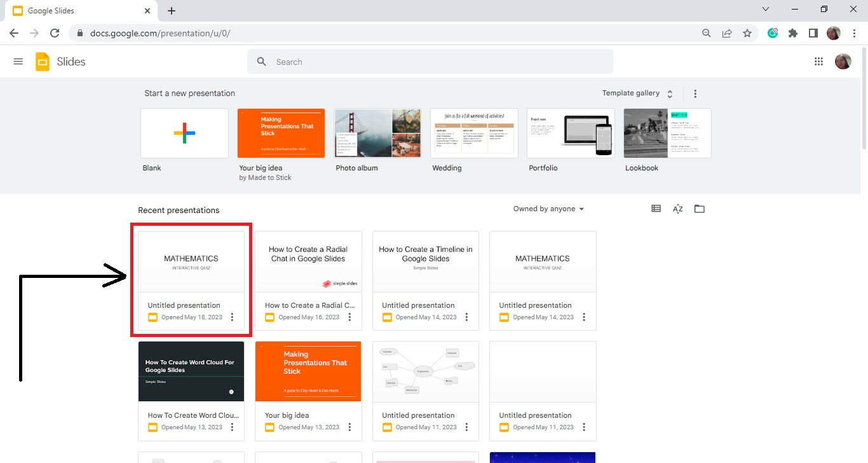This screenshot has height=463, width=868.
Task: Click the Start a new presentation label
Action: coord(189,93)
